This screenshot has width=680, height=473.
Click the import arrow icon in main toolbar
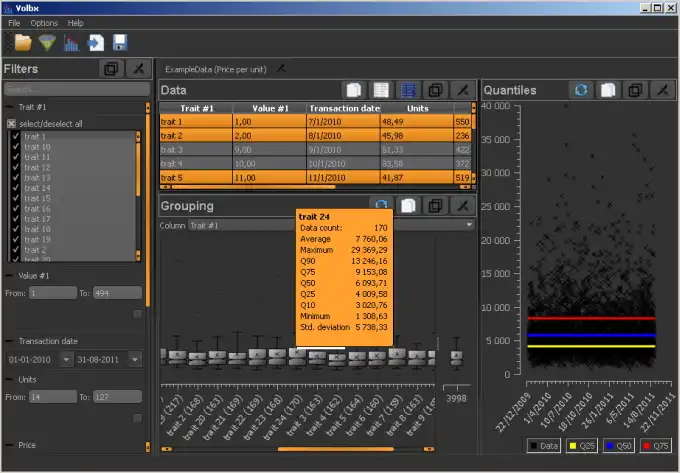pyautogui.click(x=96, y=43)
